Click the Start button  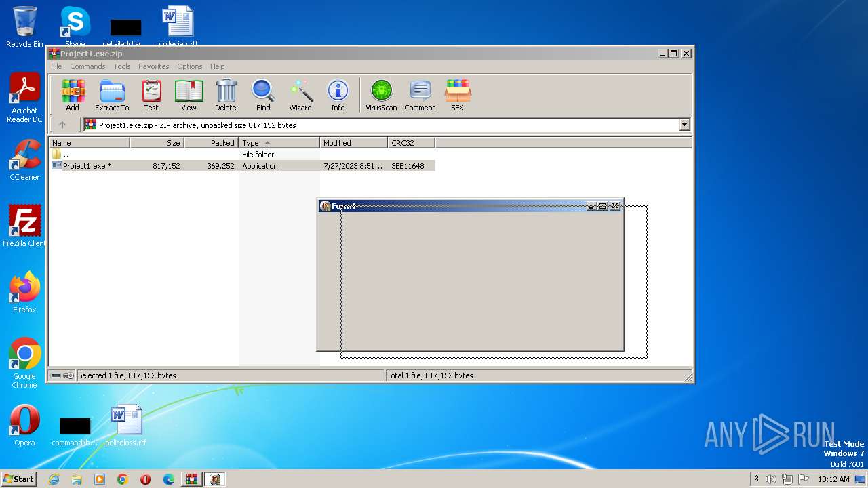[x=18, y=479]
